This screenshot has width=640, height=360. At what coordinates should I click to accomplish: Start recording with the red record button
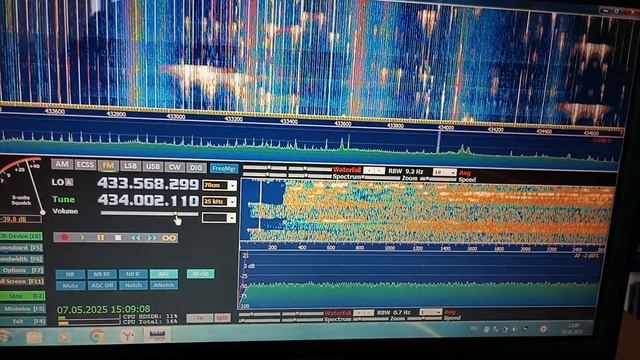click(64, 237)
